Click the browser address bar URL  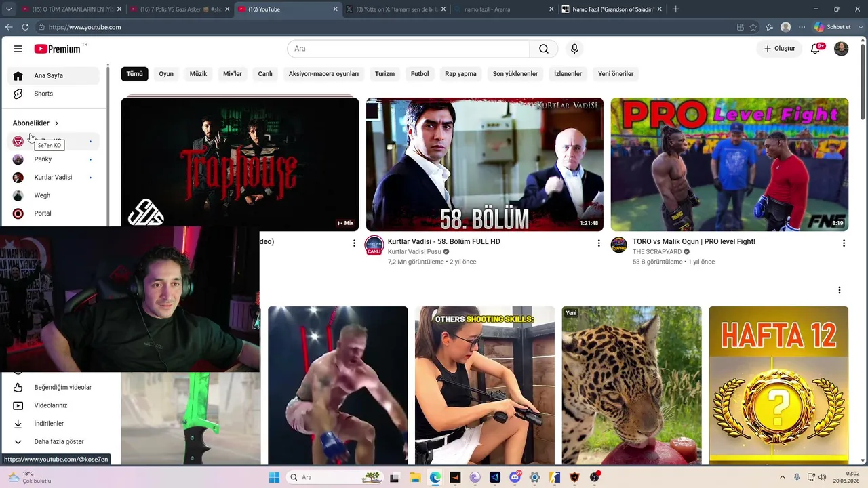pyautogui.click(x=85, y=27)
